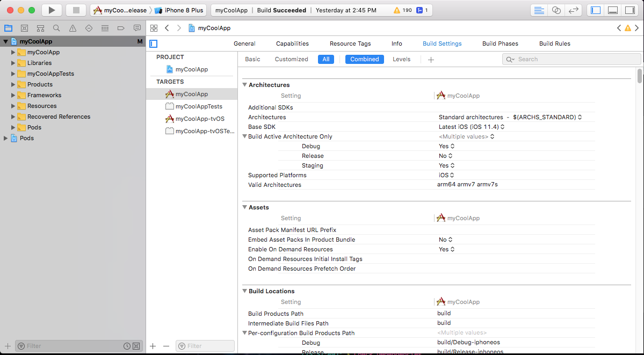This screenshot has height=355, width=644.
Task: Open the Issue navigator warning triangle icon
Action: (73, 28)
